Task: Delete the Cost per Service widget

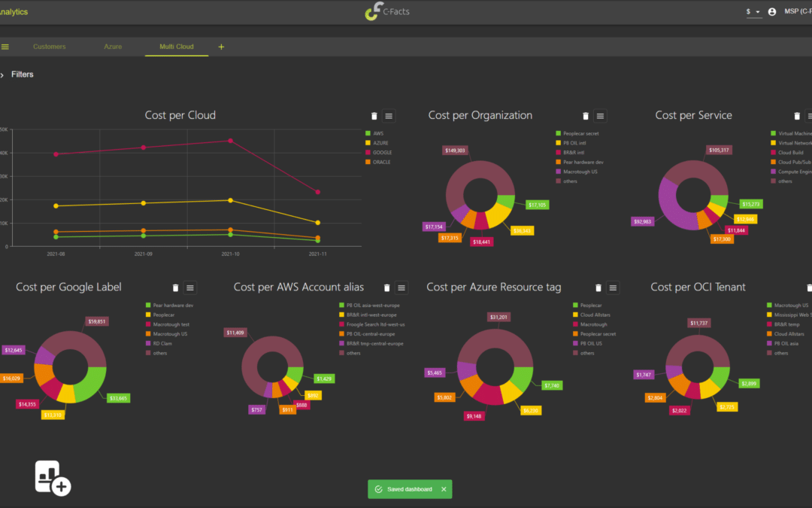Action: pyautogui.click(x=797, y=116)
